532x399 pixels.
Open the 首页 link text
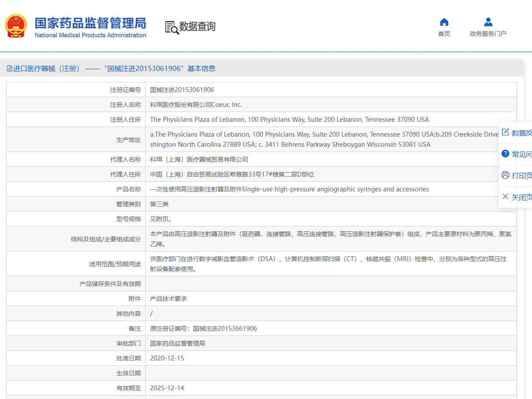[x=444, y=34]
